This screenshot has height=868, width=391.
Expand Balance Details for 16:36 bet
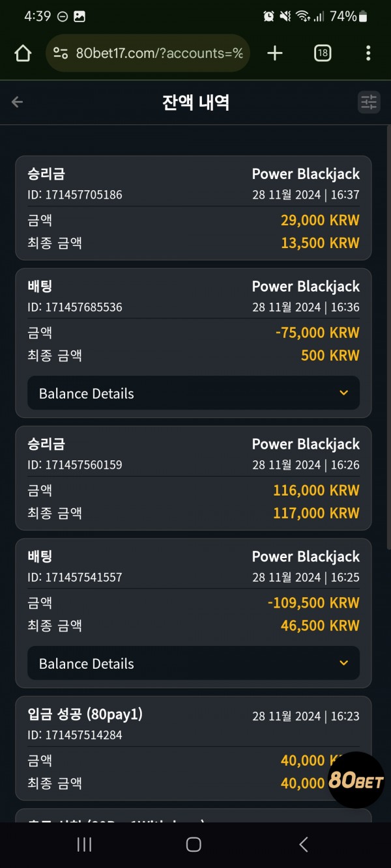click(194, 393)
